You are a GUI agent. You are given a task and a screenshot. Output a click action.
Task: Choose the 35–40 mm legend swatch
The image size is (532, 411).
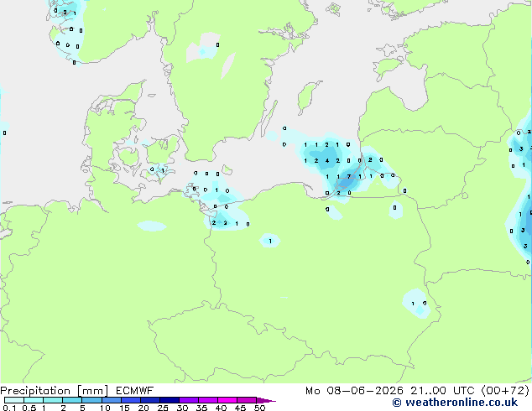207,400
